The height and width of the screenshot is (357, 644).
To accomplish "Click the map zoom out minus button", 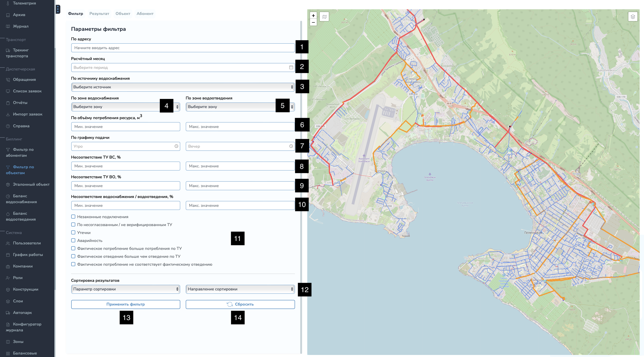I will [313, 22].
